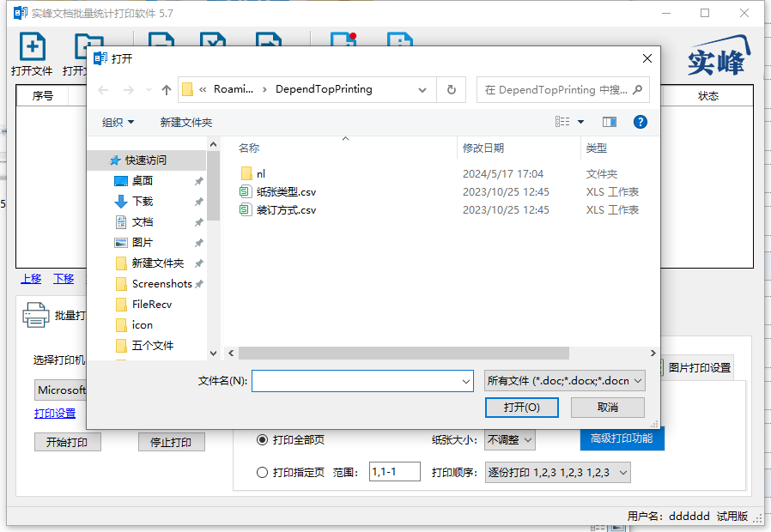Expand the address bar path dropdown
Viewport: 771px width, 532px height.
(x=422, y=90)
